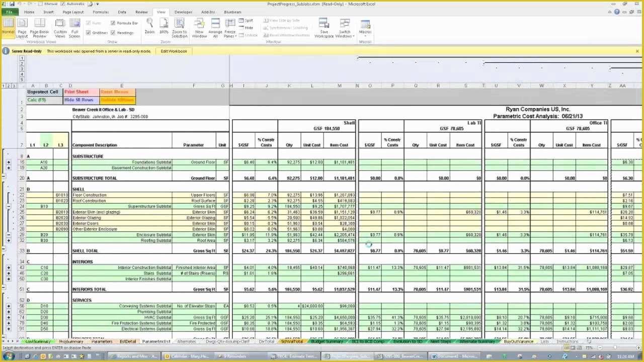The image size is (644, 362).
Task: Switch to Normal workbook view
Action: 8,27
